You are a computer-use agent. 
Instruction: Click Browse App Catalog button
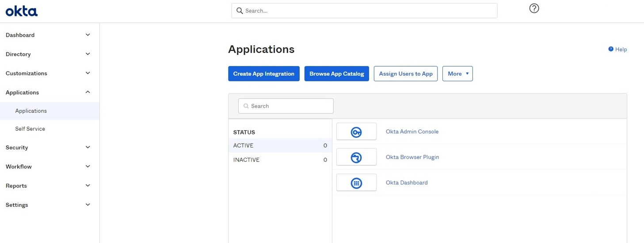(x=336, y=74)
